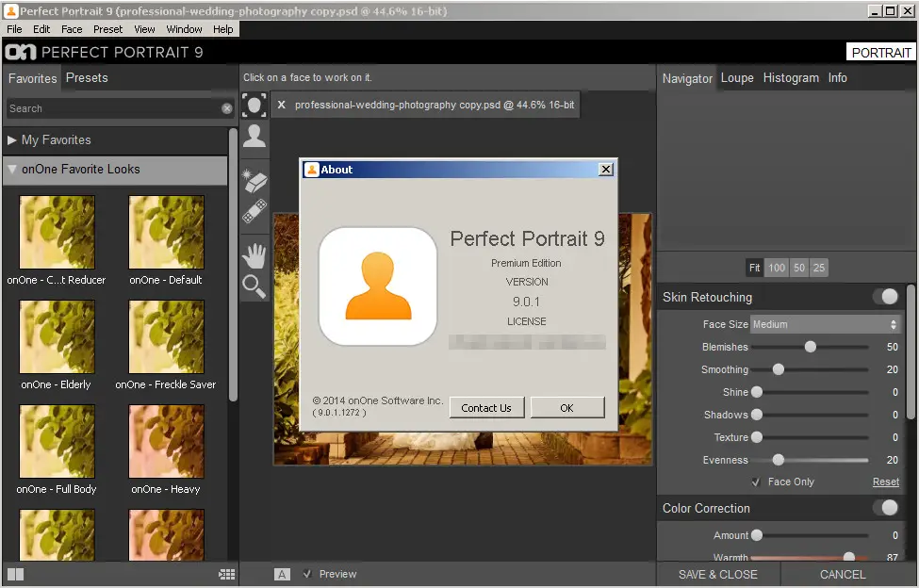Click the Reset link in Skin Retouching

(886, 482)
